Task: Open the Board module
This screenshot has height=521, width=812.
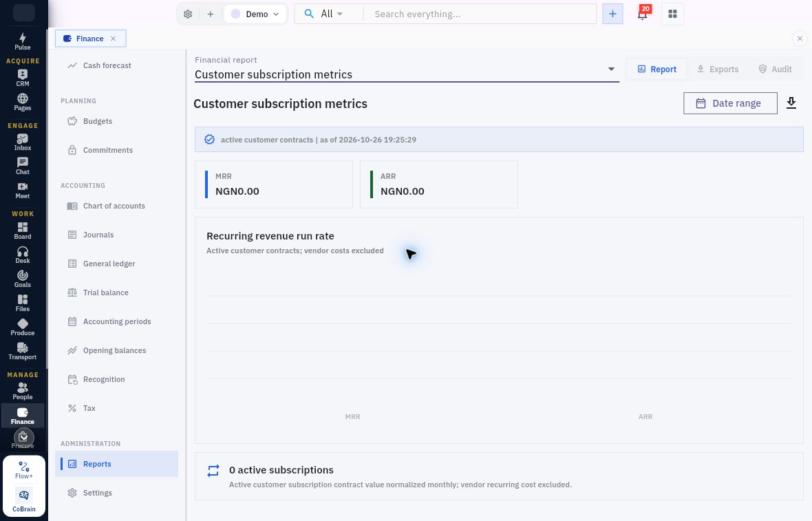Action: tap(22, 231)
